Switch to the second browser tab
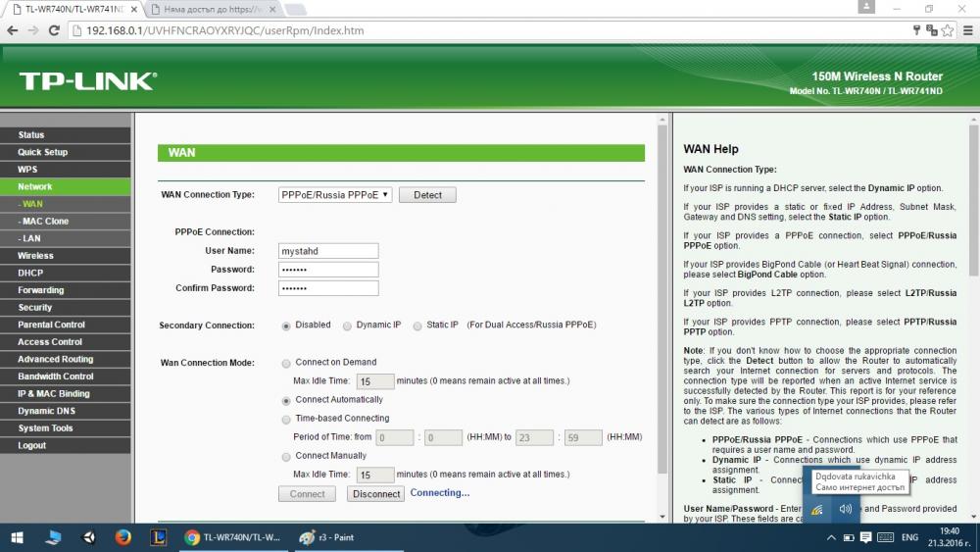The image size is (980, 552). click(x=213, y=10)
